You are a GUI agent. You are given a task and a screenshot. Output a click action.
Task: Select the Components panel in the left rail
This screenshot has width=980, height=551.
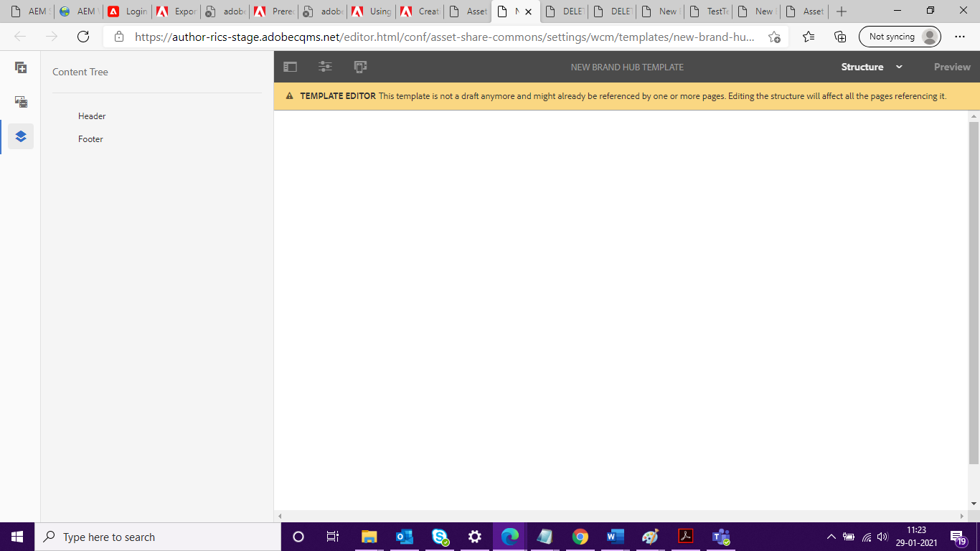(x=20, y=67)
